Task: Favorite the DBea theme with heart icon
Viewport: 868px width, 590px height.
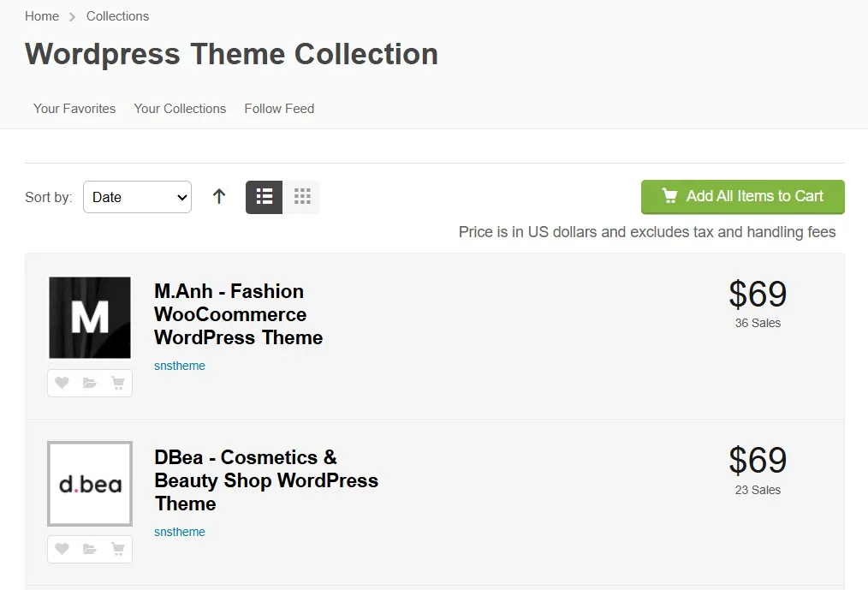Action: tap(62, 549)
